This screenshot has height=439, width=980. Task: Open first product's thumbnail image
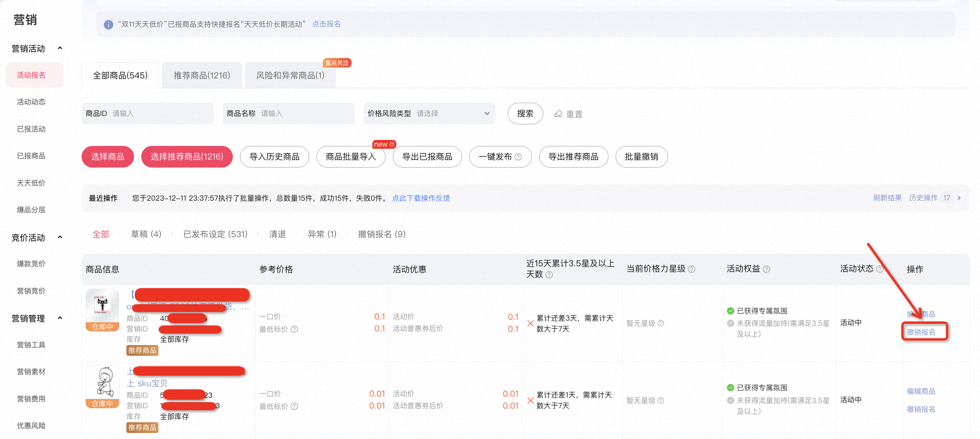tap(102, 310)
